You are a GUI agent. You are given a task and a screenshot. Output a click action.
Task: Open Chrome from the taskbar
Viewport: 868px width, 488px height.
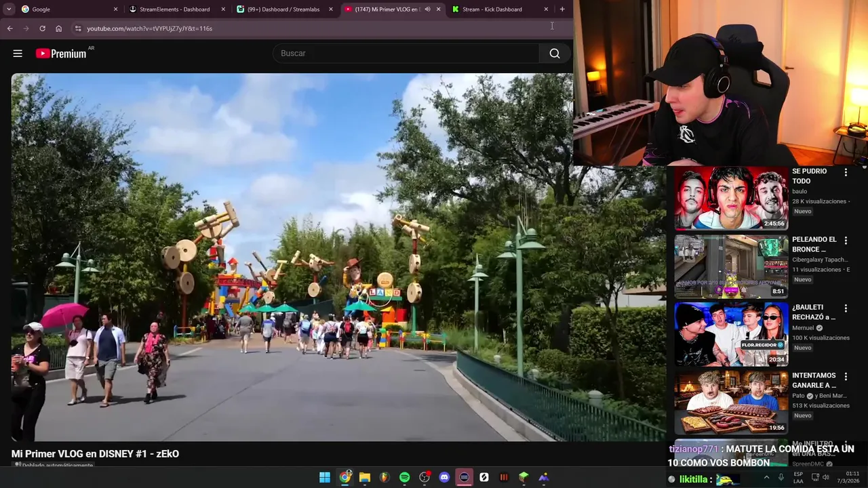(x=345, y=478)
